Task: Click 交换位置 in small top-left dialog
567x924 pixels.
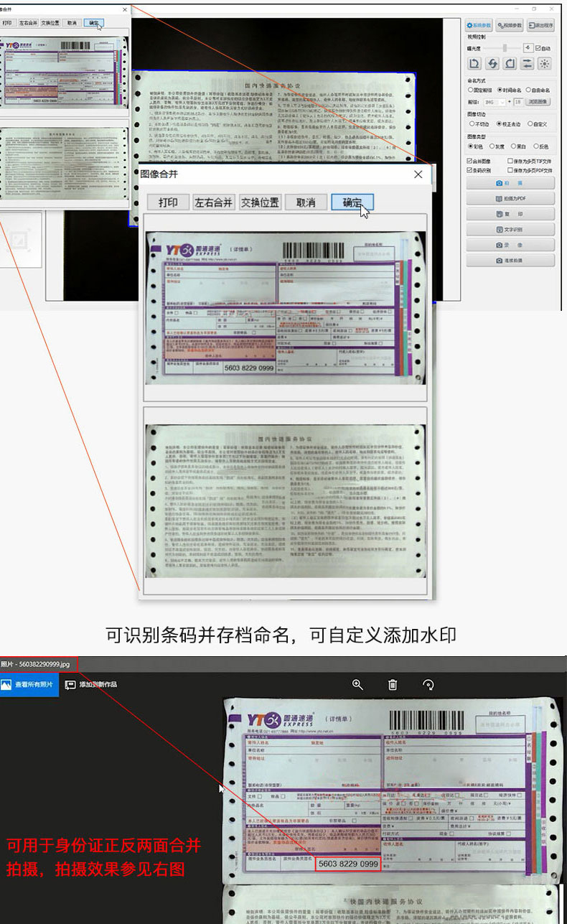Action: tap(50, 23)
